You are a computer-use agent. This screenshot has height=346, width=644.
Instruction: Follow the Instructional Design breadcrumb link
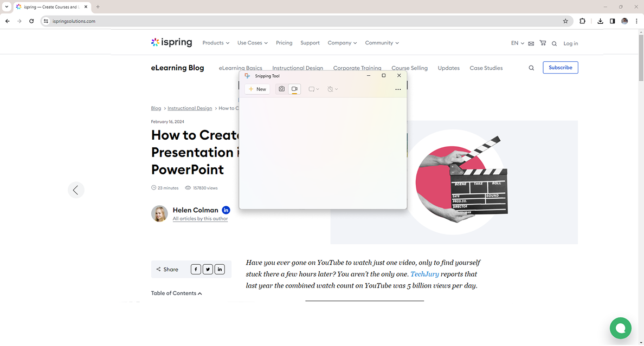tap(190, 108)
